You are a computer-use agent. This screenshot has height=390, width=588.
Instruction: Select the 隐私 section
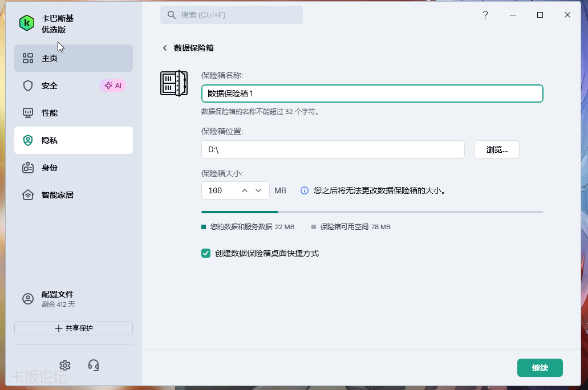click(x=74, y=140)
